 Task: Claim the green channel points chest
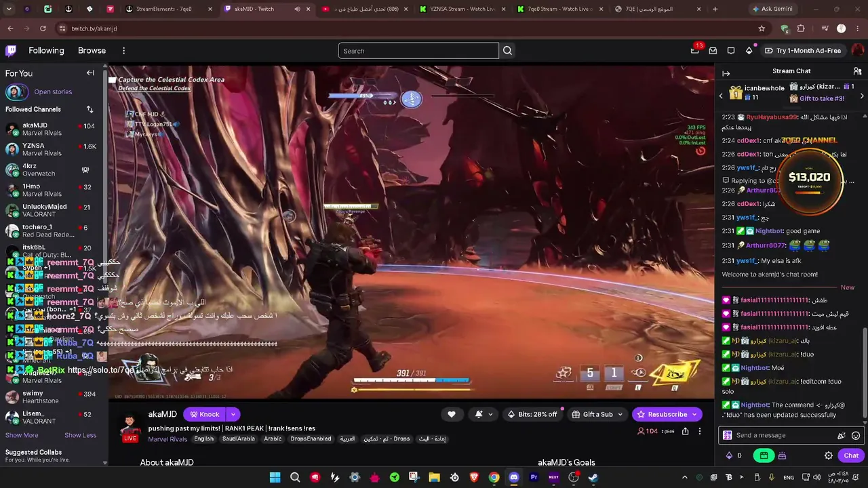(764, 456)
